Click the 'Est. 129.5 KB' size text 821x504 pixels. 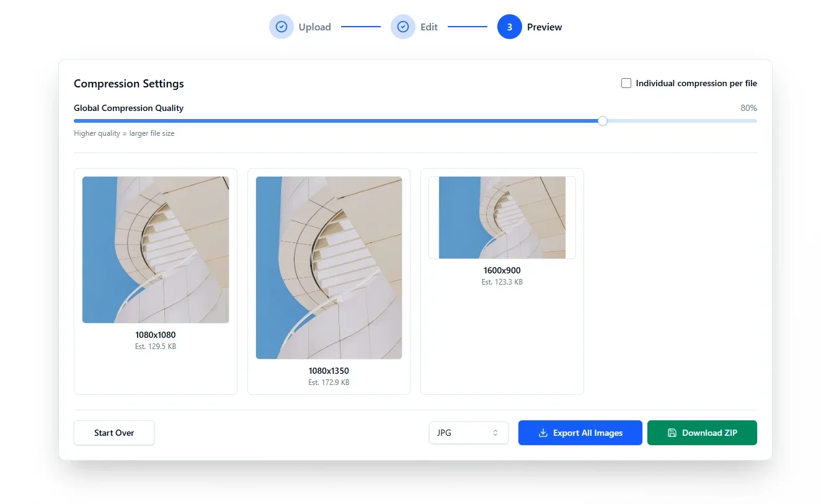click(156, 347)
